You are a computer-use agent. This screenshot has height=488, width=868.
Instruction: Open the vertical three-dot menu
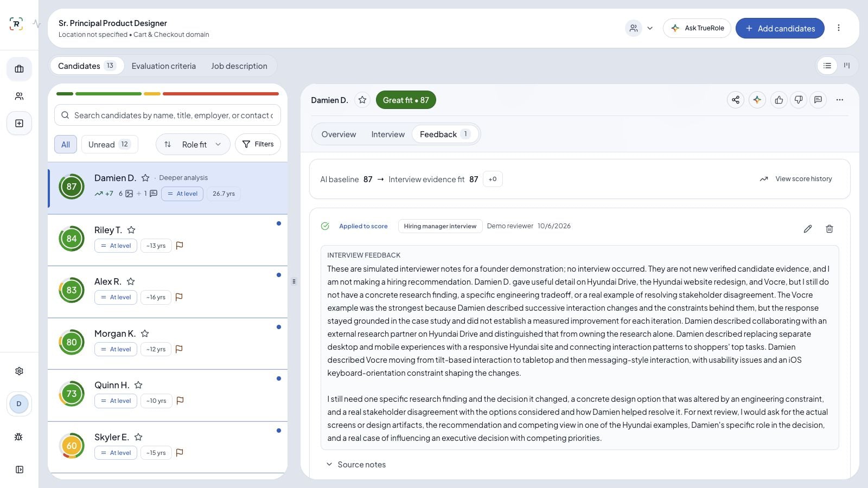pyautogui.click(x=838, y=28)
